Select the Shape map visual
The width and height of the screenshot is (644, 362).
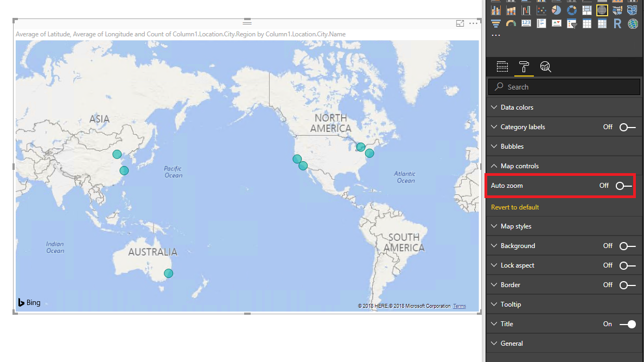click(x=633, y=10)
